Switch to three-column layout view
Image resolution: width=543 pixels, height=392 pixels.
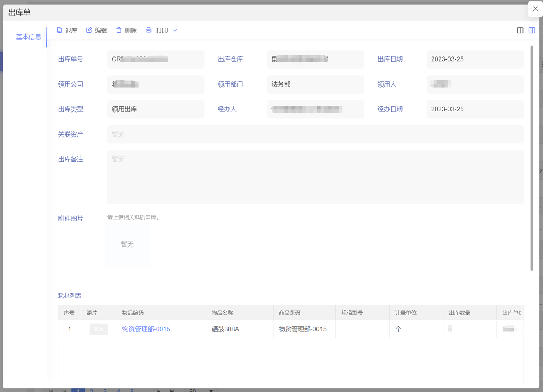(x=532, y=30)
